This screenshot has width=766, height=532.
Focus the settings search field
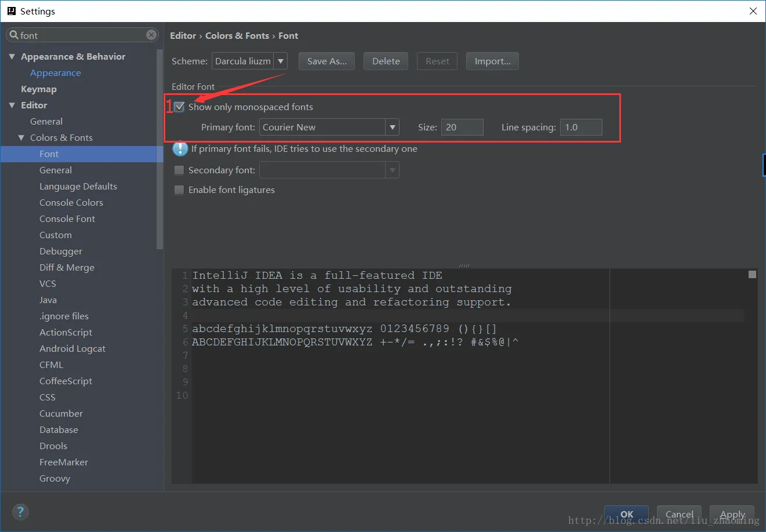(82, 35)
